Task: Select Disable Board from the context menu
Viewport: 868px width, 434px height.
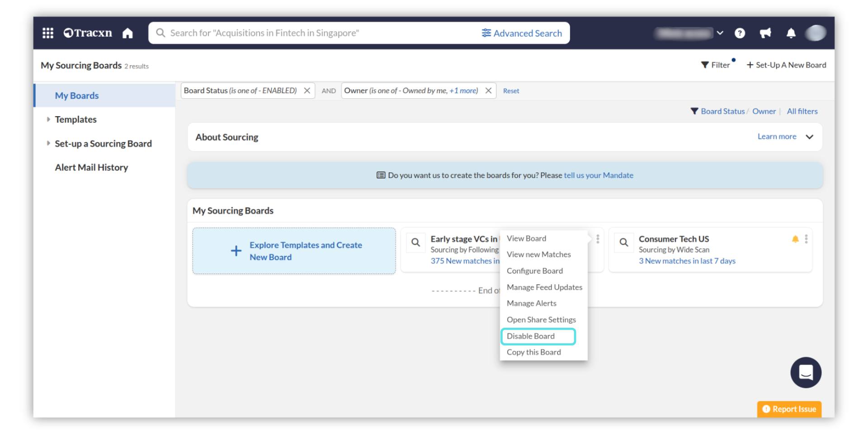Action: [531, 336]
